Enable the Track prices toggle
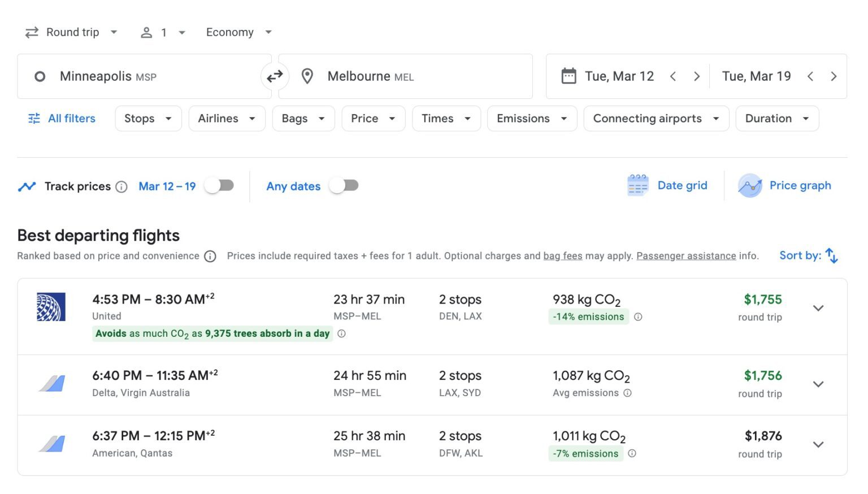Viewport: 868px width, 494px height. click(x=220, y=185)
